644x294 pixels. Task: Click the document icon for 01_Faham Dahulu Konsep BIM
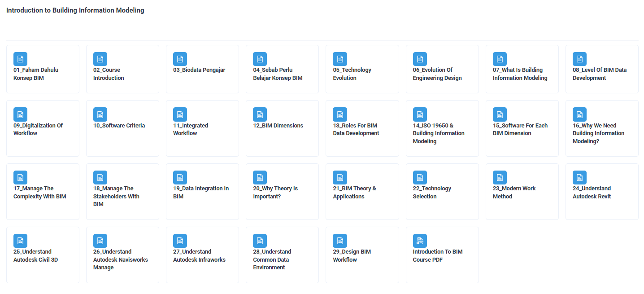pyautogui.click(x=20, y=59)
